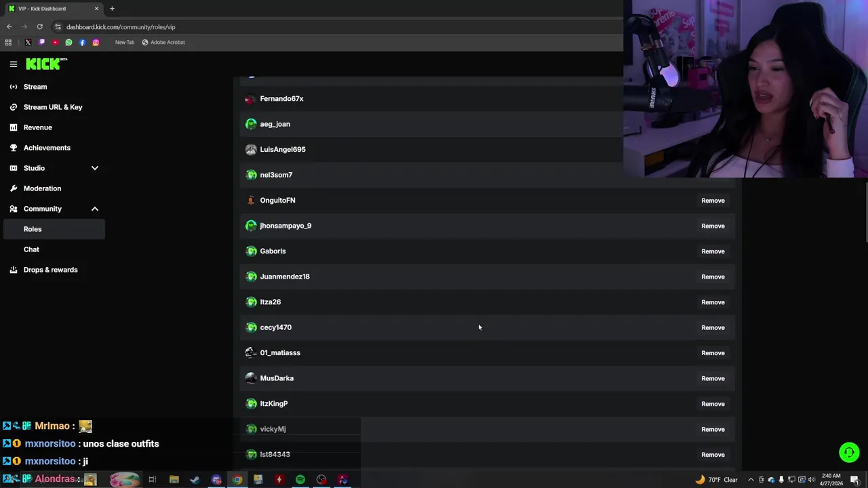Image resolution: width=868 pixels, height=488 pixels.
Task: Click username LuisAngel695
Action: [x=283, y=150]
